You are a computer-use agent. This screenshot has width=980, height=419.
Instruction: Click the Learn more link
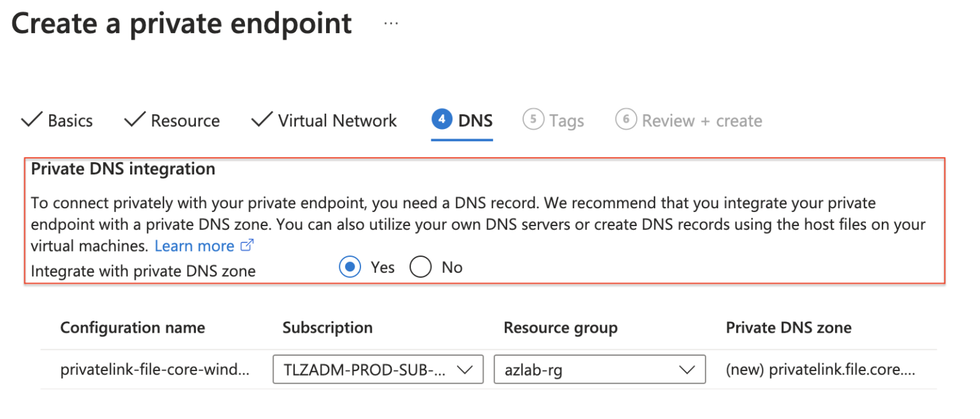(x=195, y=246)
